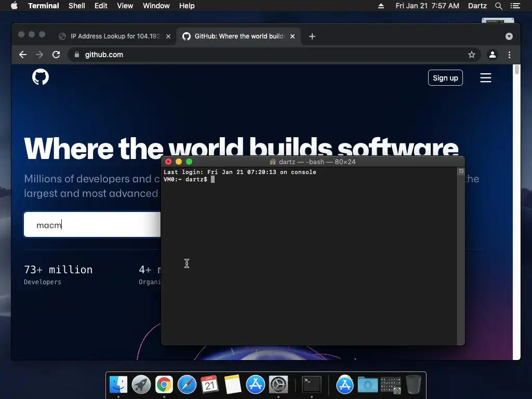532x399 pixels.
Task: Switch to the IP Address Lookup tab
Action: click(x=115, y=36)
